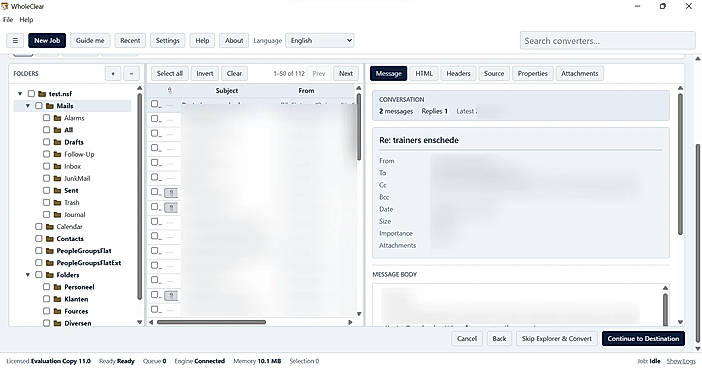Screen dimensions: 702x368
Task: Click Continue to Destination
Action: 643,338
